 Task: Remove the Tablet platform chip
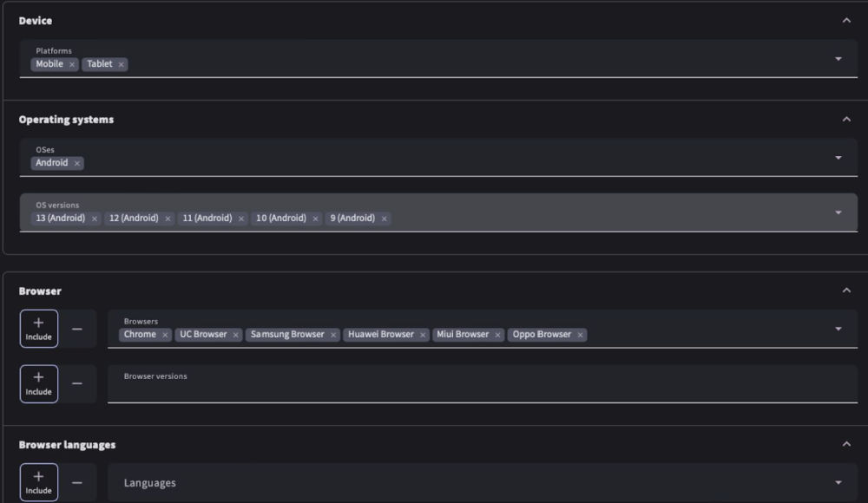[122, 65]
